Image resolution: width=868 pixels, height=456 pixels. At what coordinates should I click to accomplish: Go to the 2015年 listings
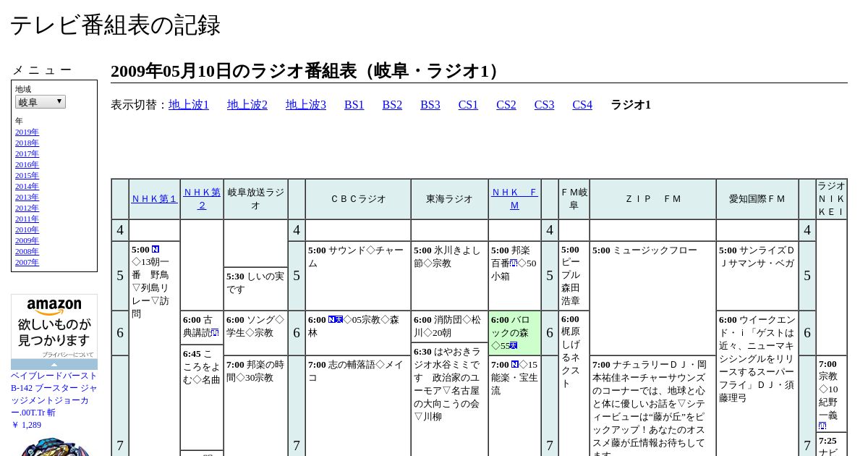[27, 175]
